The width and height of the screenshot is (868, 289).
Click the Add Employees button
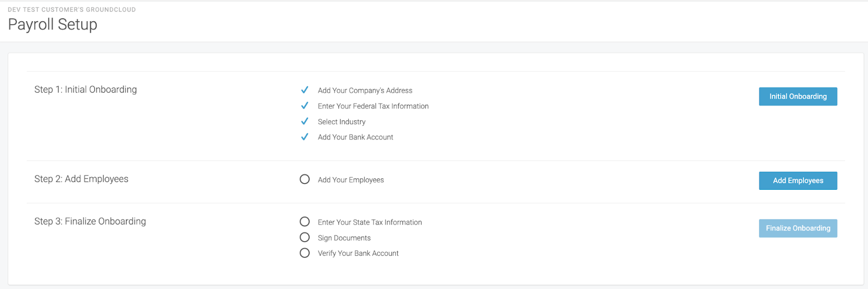pyautogui.click(x=798, y=181)
